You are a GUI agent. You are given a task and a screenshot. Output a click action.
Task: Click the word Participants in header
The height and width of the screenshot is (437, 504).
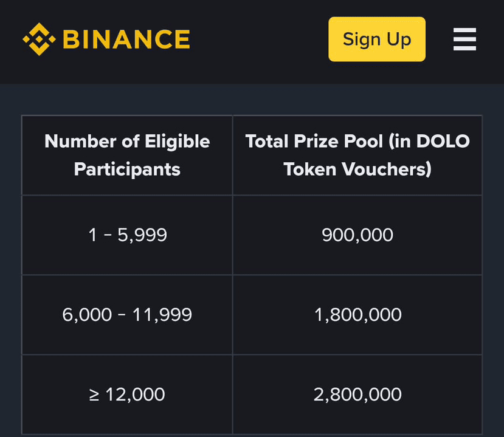coord(127,170)
